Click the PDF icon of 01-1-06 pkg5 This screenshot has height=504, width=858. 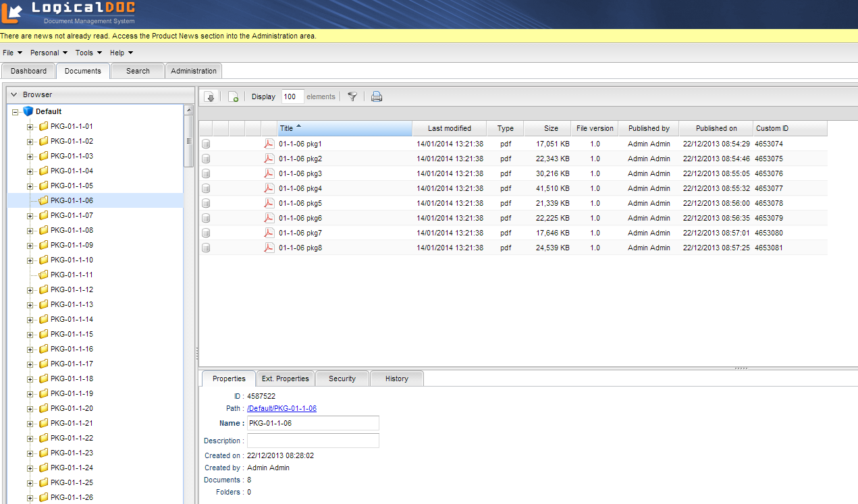[269, 203]
